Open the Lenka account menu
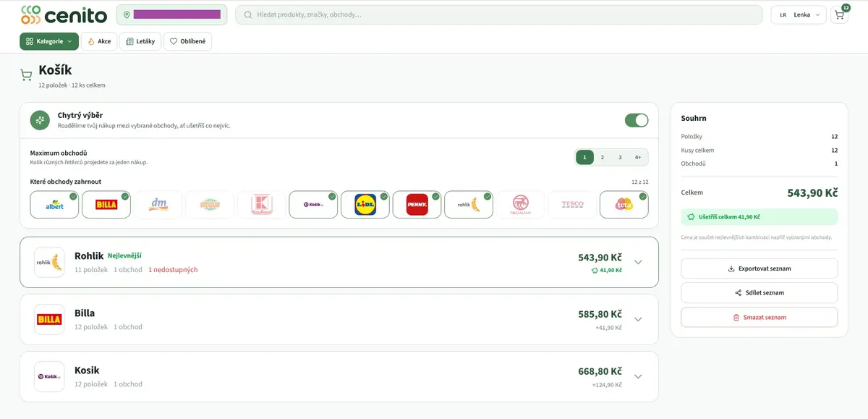Screen dimensions: 868x419 point(799,14)
